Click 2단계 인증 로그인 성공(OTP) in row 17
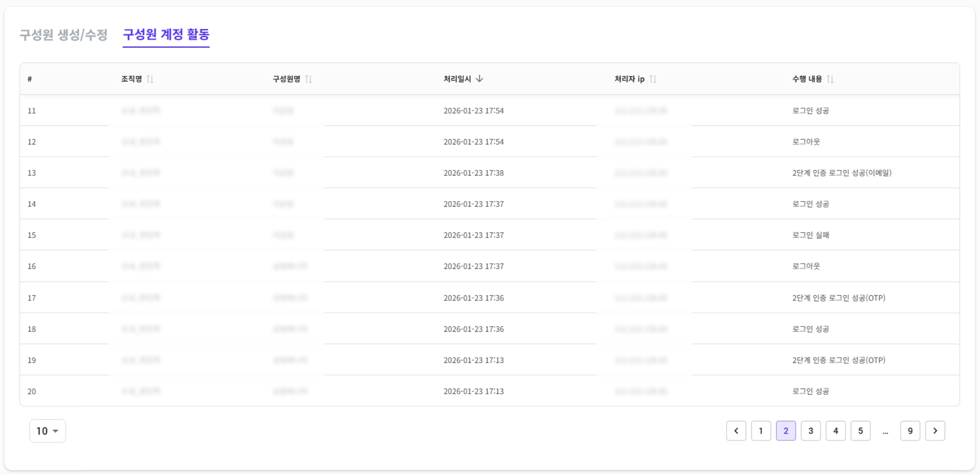 point(839,298)
